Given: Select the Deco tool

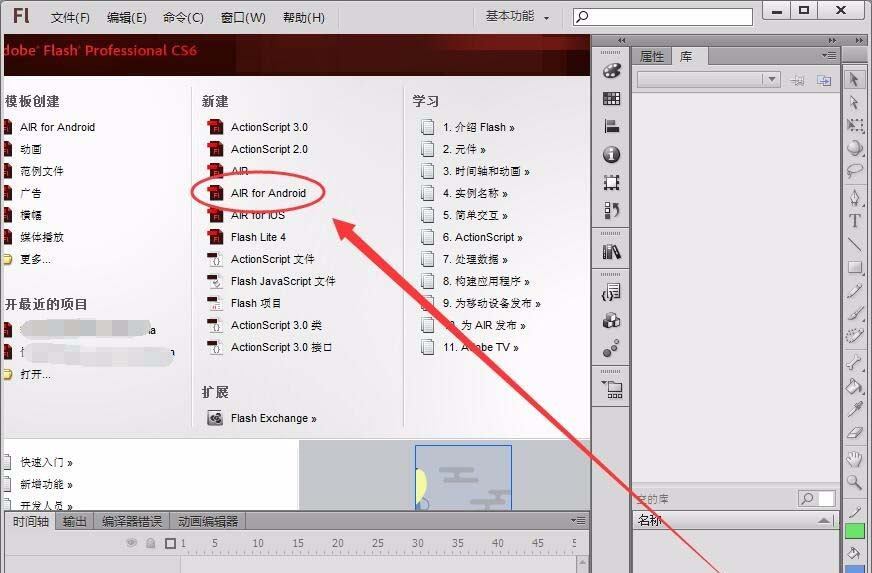Looking at the screenshot, I should tap(855, 336).
